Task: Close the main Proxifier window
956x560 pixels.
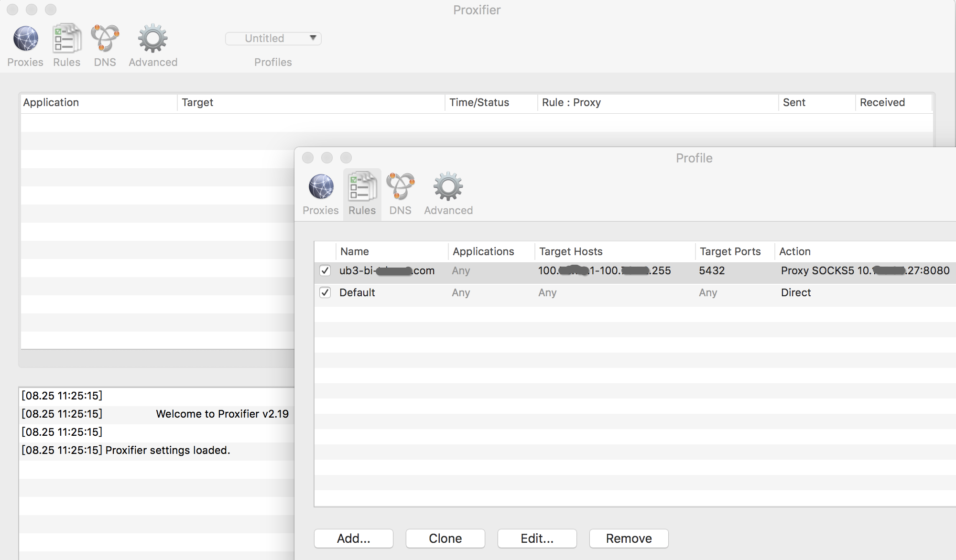Action: tap(12, 10)
